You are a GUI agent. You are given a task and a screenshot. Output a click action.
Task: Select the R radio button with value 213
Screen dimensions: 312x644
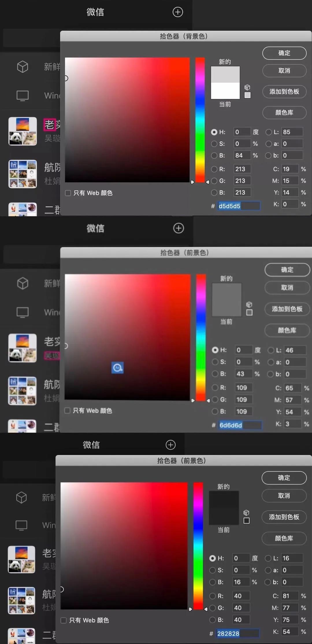(214, 169)
